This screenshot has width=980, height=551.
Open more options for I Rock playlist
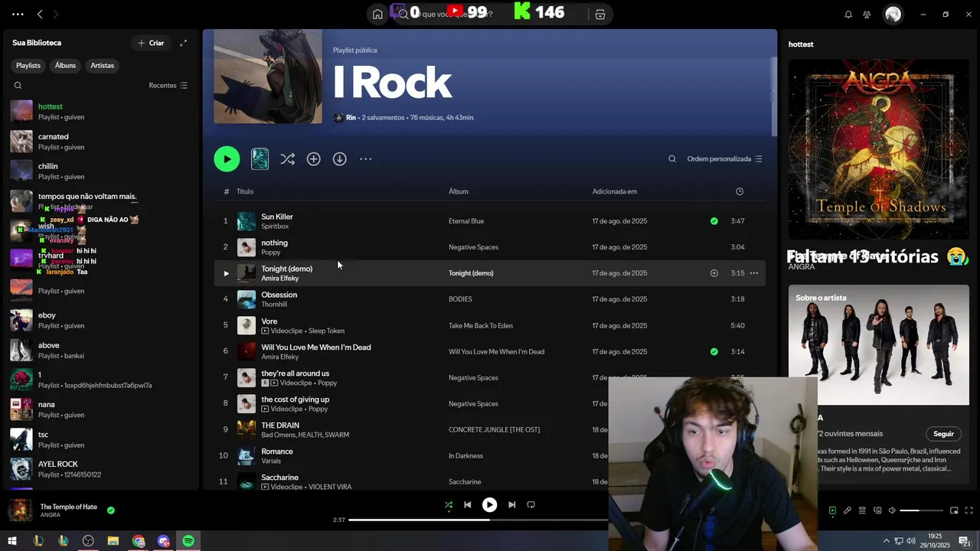(366, 158)
